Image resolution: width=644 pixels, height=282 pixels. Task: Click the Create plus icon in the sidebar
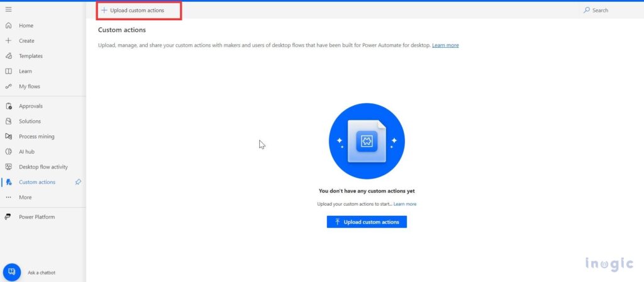[x=8, y=41]
